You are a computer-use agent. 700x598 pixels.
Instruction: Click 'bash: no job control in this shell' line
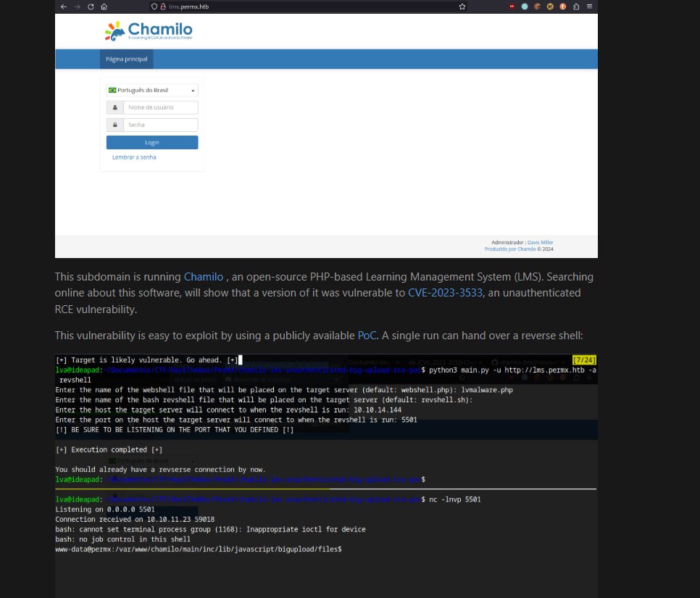pos(122,539)
